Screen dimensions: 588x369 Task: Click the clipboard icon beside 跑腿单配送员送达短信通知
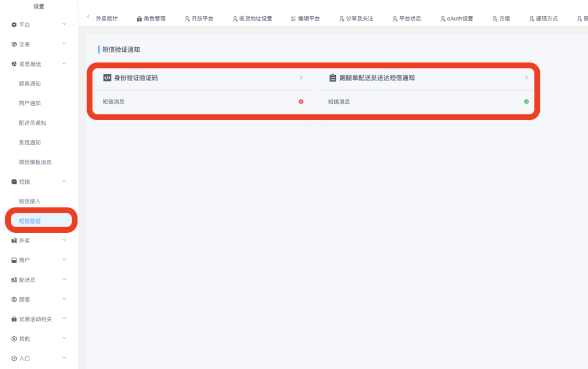click(332, 78)
